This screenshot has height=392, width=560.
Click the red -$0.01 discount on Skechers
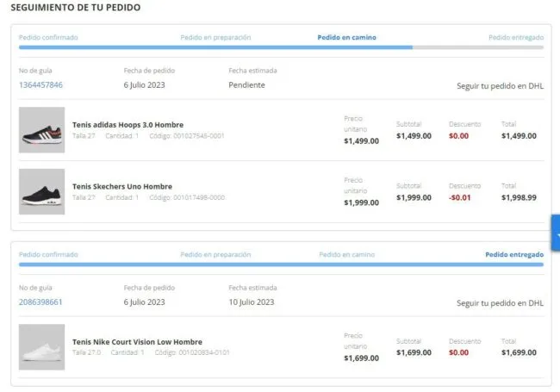[x=464, y=198]
